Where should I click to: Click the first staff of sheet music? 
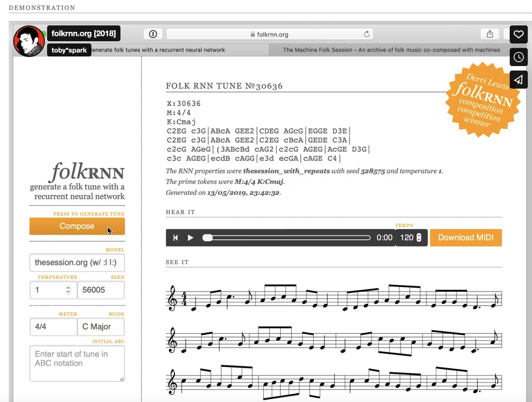[x=334, y=298]
